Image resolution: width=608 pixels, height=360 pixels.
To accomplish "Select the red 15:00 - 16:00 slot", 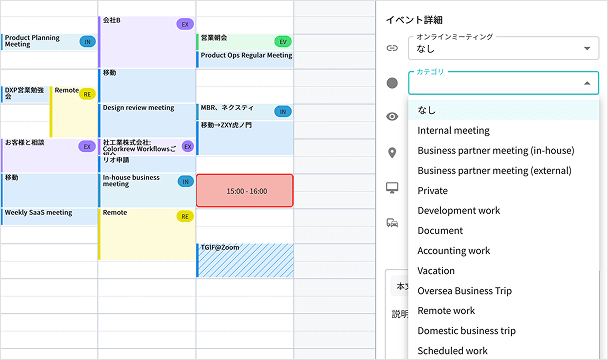I will [x=245, y=190].
